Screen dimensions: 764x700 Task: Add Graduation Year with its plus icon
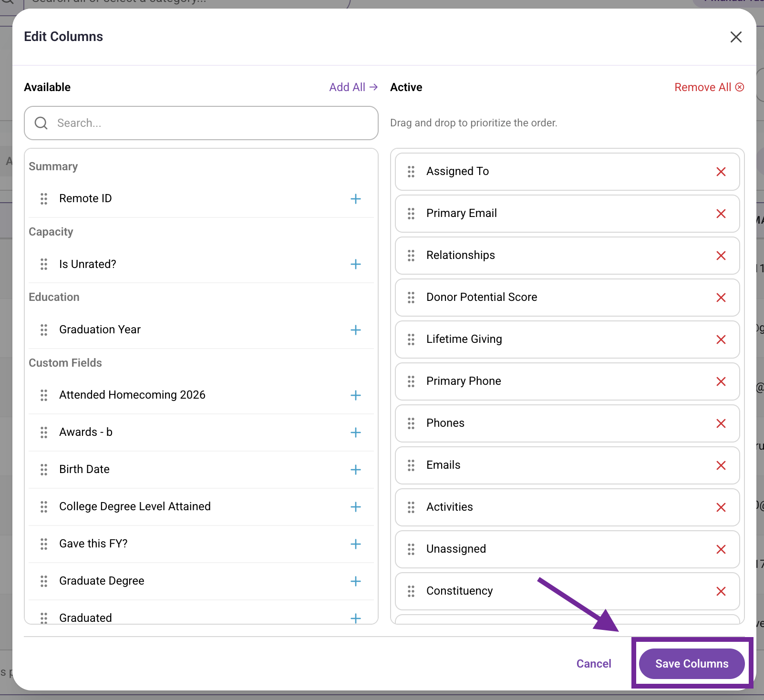tap(355, 330)
